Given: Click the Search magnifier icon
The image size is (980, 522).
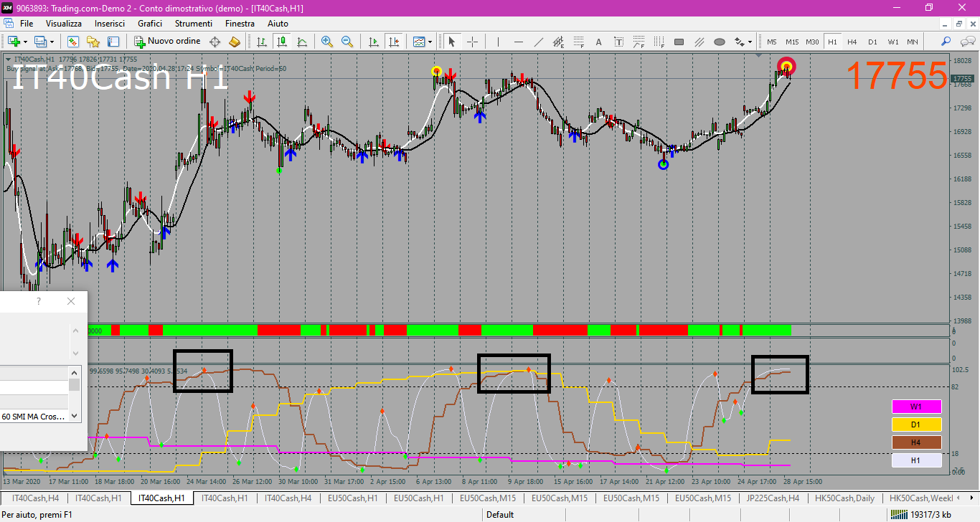Looking at the screenshot, I should pos(946,42).
